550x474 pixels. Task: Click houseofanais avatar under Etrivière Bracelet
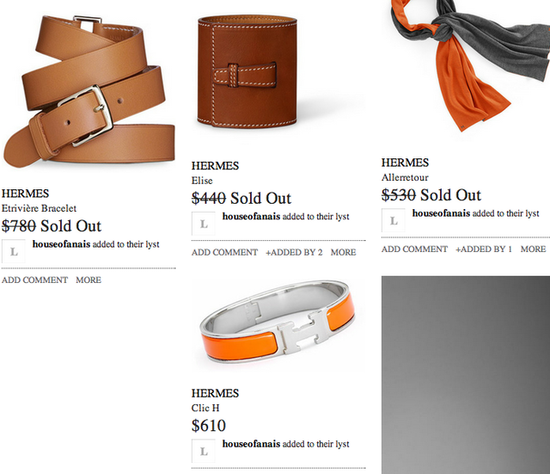click(13, 251)
